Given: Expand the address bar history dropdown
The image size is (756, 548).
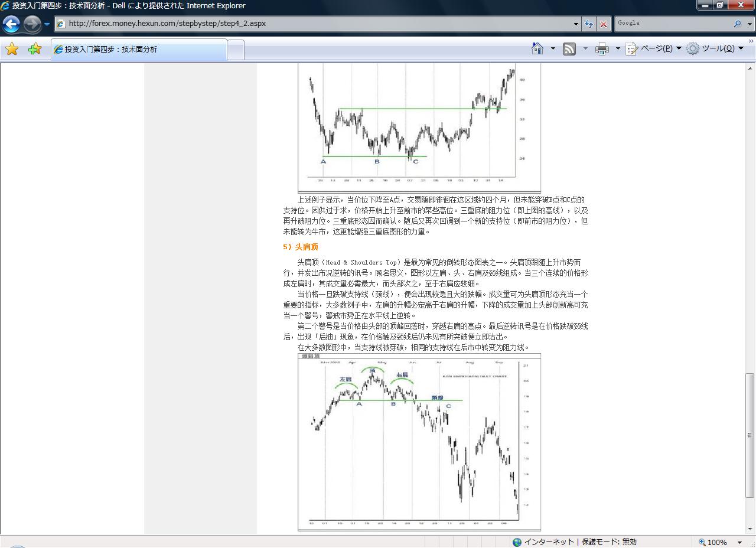Looking at the screenshot, I should [x=576, y=24].
